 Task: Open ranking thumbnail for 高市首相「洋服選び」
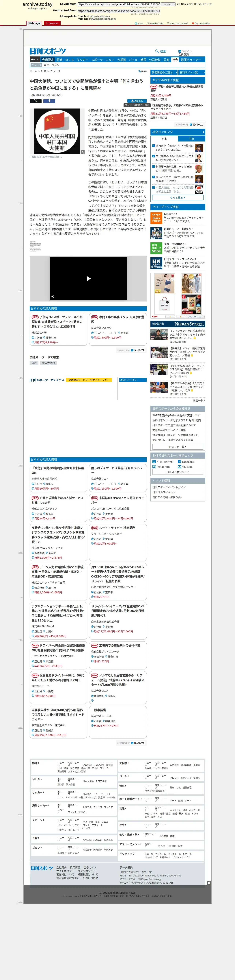point(199,148)
